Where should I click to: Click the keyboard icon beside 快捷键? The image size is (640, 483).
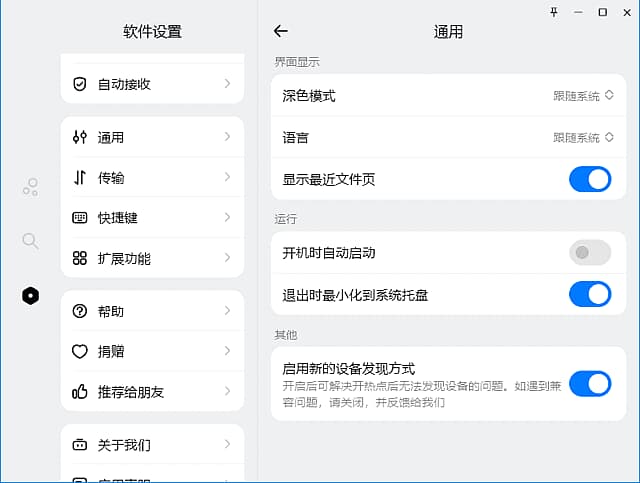(x=80, y=218)
